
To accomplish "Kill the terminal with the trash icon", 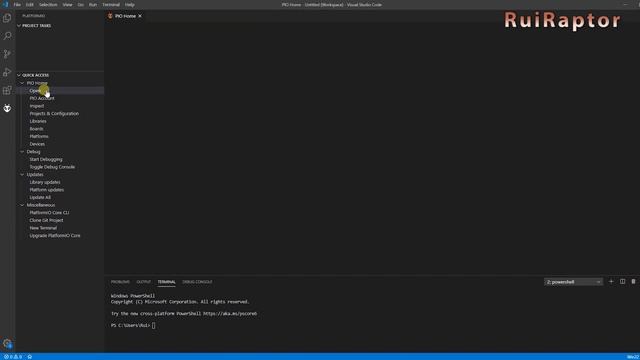I will point(633,282).
